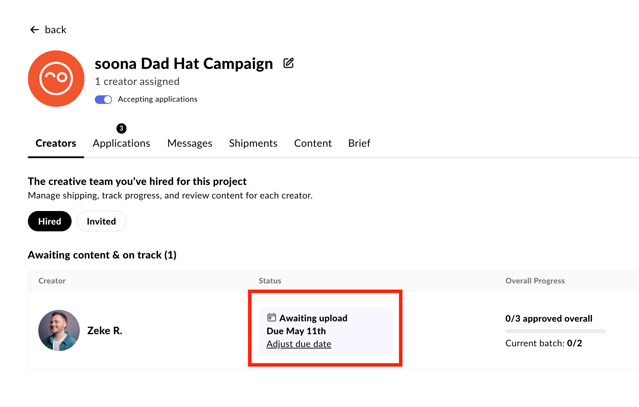Click the overall approval progress bar
This screenshot has width=639, height=407.
pyautogui.click(x=555, y=331)
